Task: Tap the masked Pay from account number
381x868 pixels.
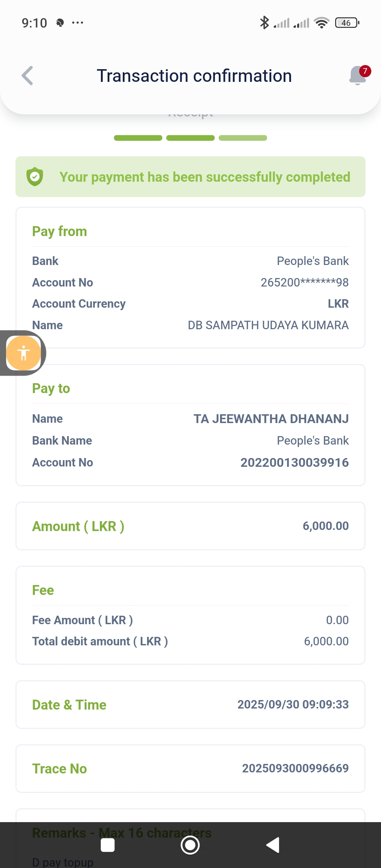Action: 304,282
